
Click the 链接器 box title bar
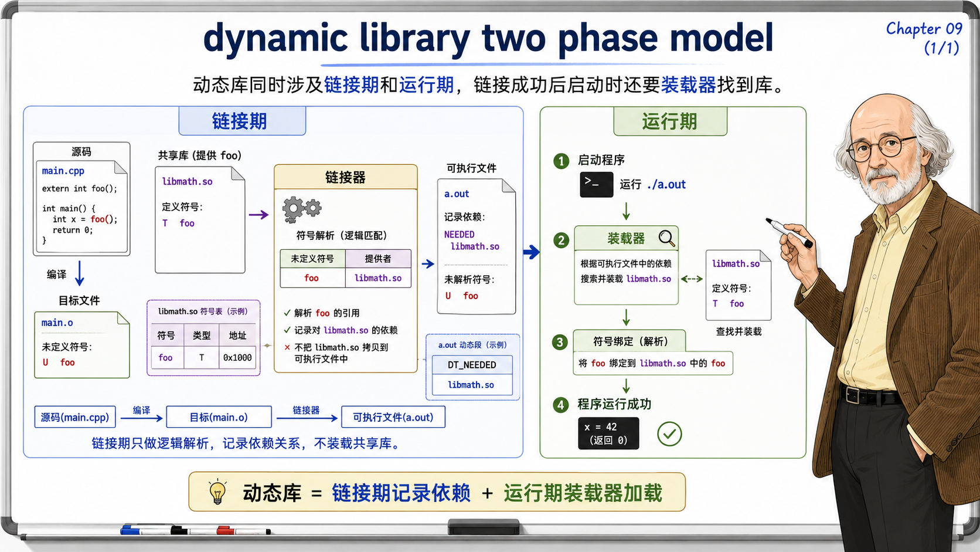coord(345,177)
